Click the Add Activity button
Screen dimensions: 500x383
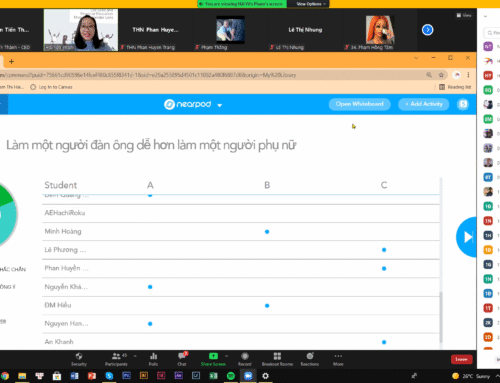pos(424,104)
